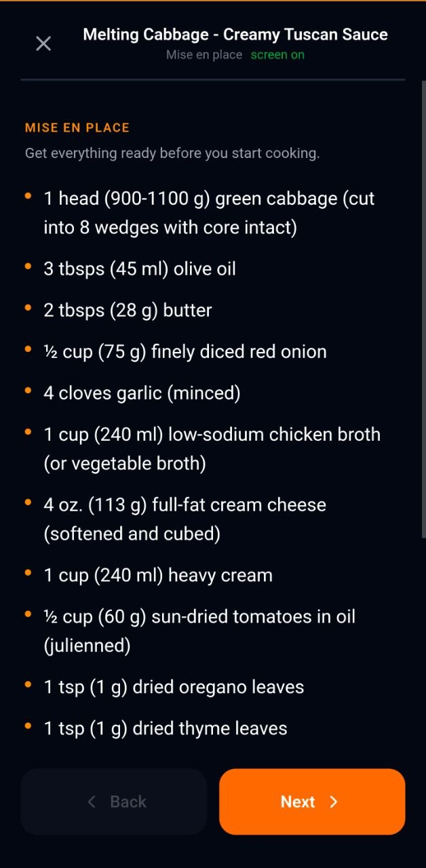This screenshot has width=426, height=868.
Task: Click the left chevron in Back button
Action: point(92,802)
